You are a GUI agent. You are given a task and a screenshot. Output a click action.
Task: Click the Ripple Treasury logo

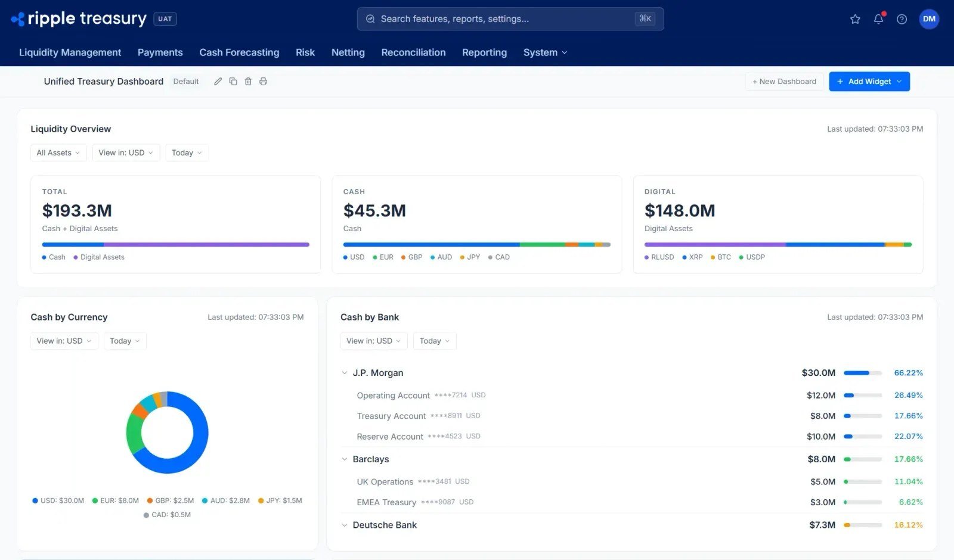click(x=79, y=18)
